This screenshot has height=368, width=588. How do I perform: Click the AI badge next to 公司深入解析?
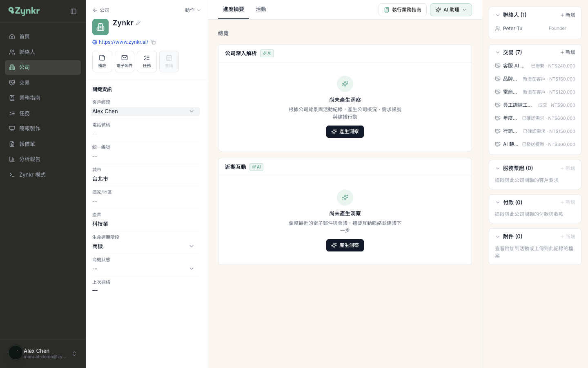pyautogui.click(x=267, y=53)
